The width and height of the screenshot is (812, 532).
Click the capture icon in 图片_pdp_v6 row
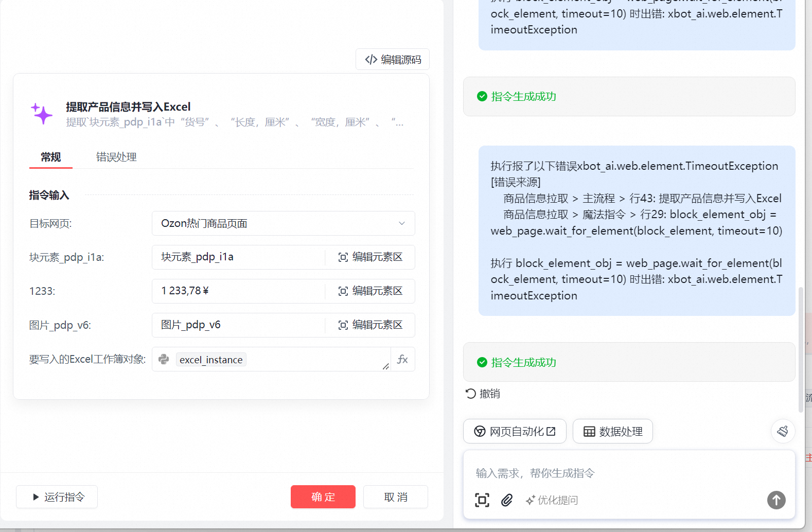click(x=343, y=325)
